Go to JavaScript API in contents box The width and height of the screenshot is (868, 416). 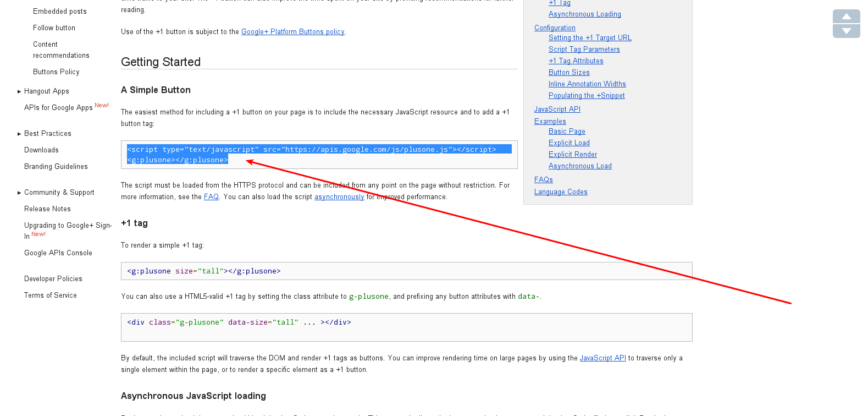(557, 110)
